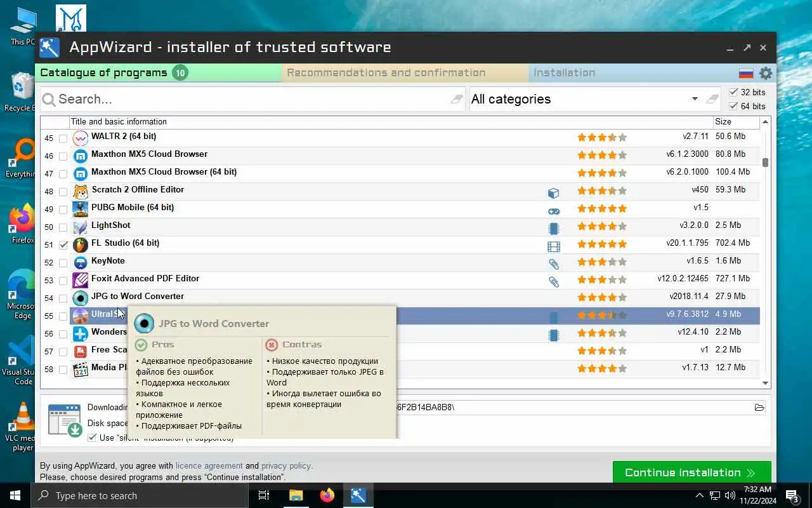Click the star rating of JPG to Word Converter
This screenshot has width=812, height=508.
pos(601,297)
